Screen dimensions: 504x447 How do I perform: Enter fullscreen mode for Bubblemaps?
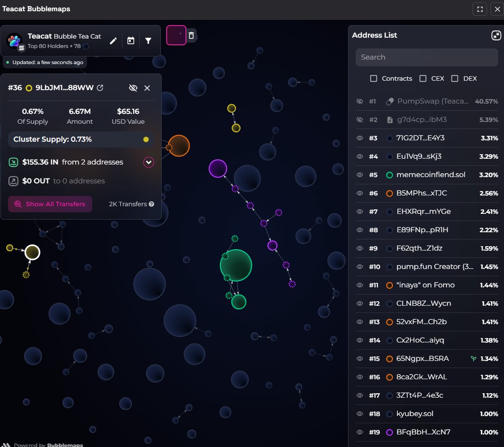coord(479,9)
